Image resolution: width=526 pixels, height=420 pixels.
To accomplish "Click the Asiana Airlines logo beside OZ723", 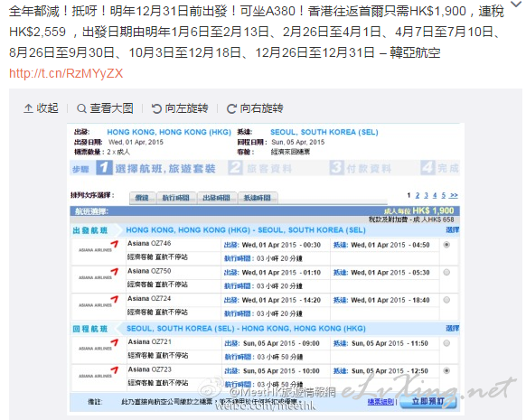I will pyautogui.click(x=99, y=373).
